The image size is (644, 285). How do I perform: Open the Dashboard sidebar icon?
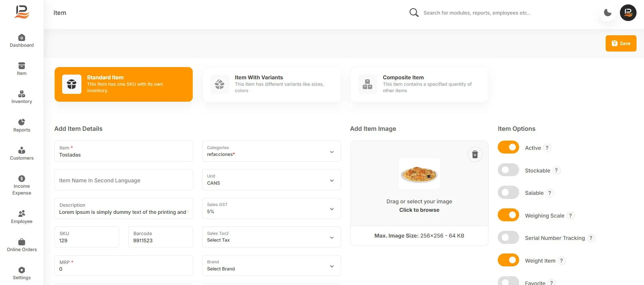(22, 37)
